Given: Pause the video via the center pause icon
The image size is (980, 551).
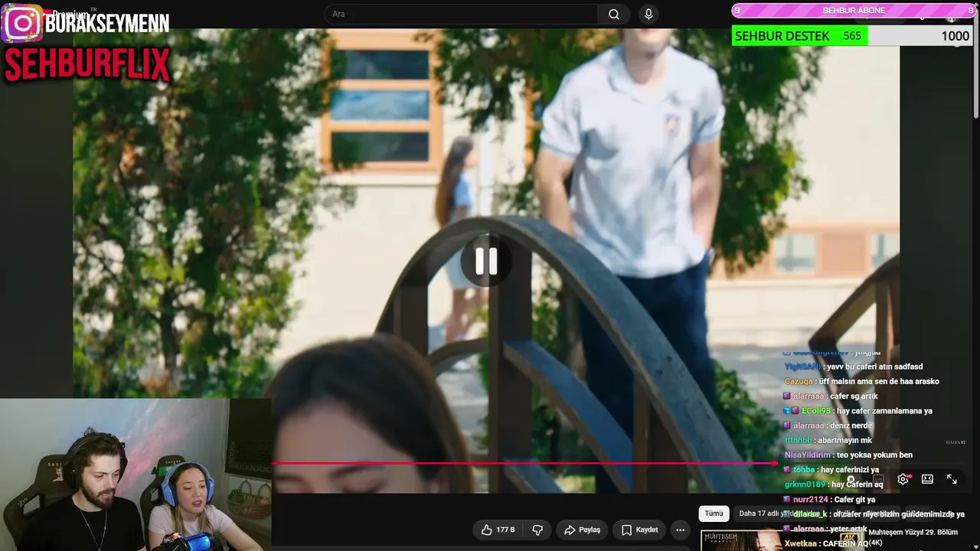Looking at the screenshot, I should (x=486, y=262).
